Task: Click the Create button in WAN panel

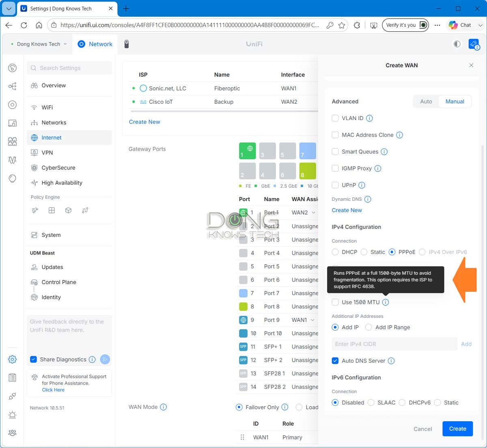Action: click(458, 429)
